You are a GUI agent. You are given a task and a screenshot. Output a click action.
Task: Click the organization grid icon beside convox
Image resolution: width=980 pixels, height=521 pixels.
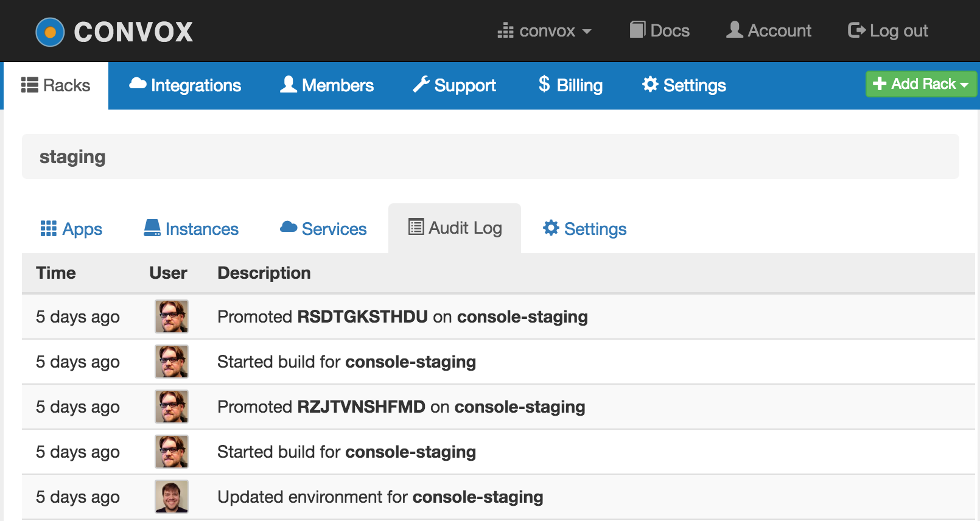click(505, 30)
